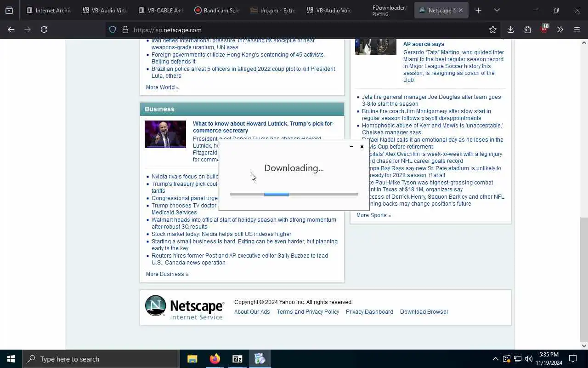Open the notification center icon
The width and height of the screenshot is (588, 368).
coord(573,359)
